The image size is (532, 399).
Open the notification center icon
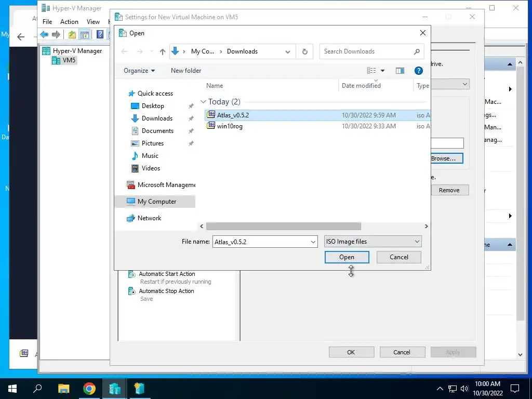click(515, 389)
